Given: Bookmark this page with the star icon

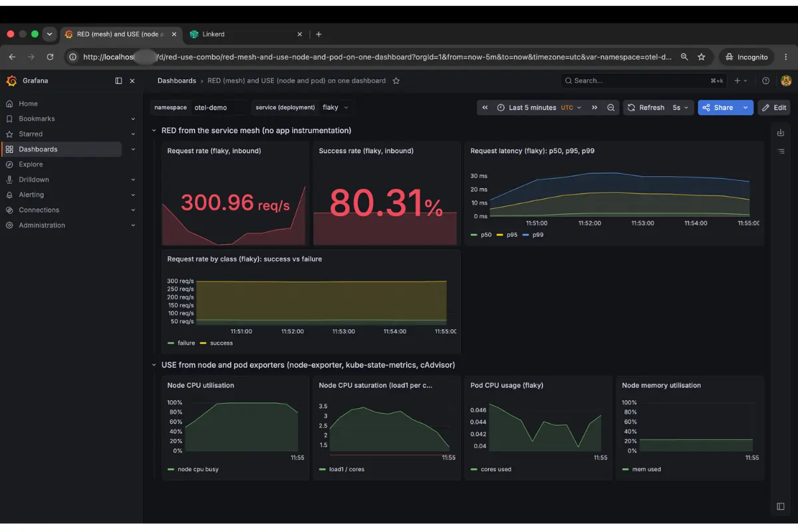Looking at the screenshot, I should (x=702, y=57).
